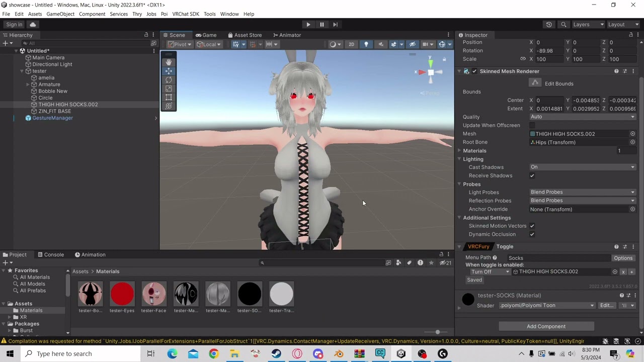Select the Scale tool in scene toolbar
This screenshot has height=362, width=644.
coord(169,88)
